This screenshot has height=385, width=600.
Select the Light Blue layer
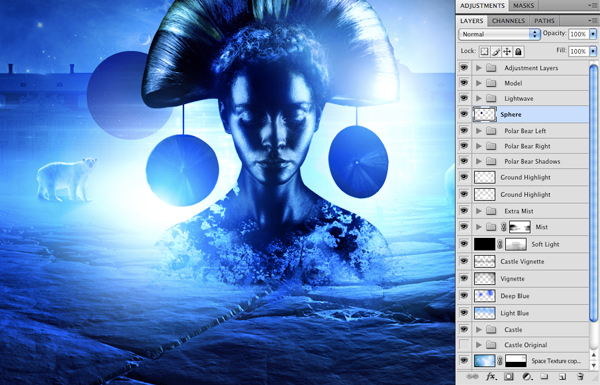point(523,313)
